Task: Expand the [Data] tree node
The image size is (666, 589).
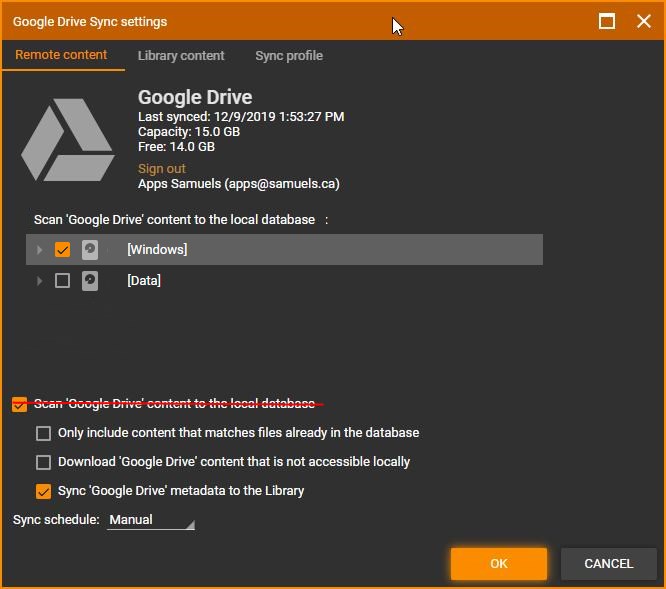Action: point(40,281)
